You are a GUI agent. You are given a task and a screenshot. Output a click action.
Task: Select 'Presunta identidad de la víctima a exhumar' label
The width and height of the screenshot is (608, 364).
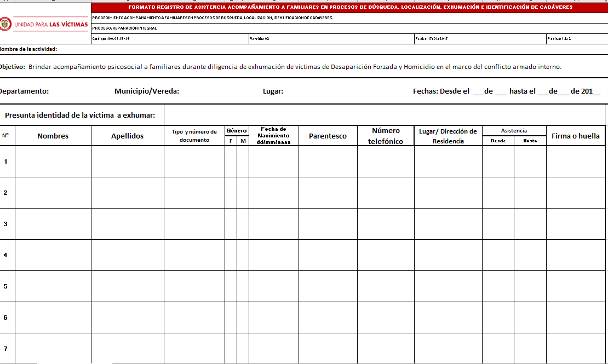coord(80,115)
